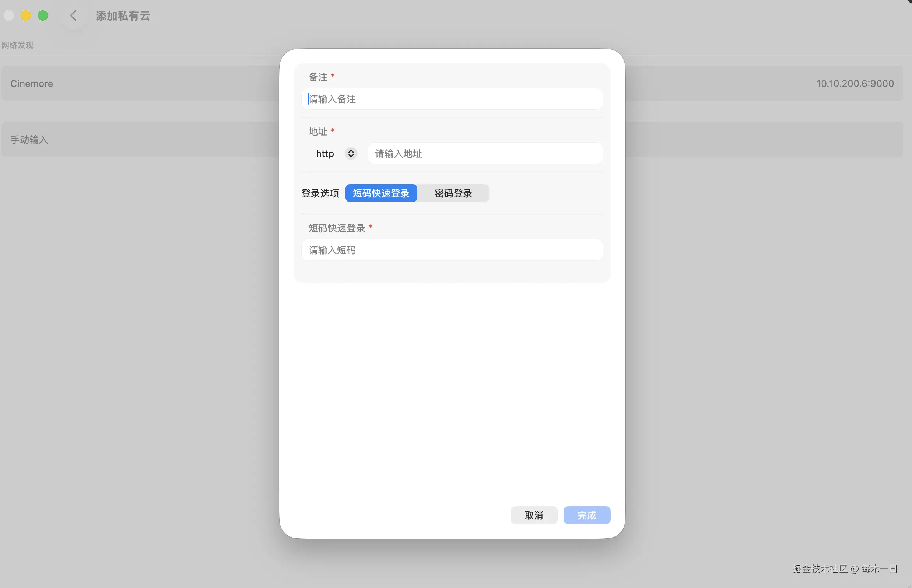Click the 10.10.200.6:9000 address text
Screen dimensions: 912x588
pos(855,84)
